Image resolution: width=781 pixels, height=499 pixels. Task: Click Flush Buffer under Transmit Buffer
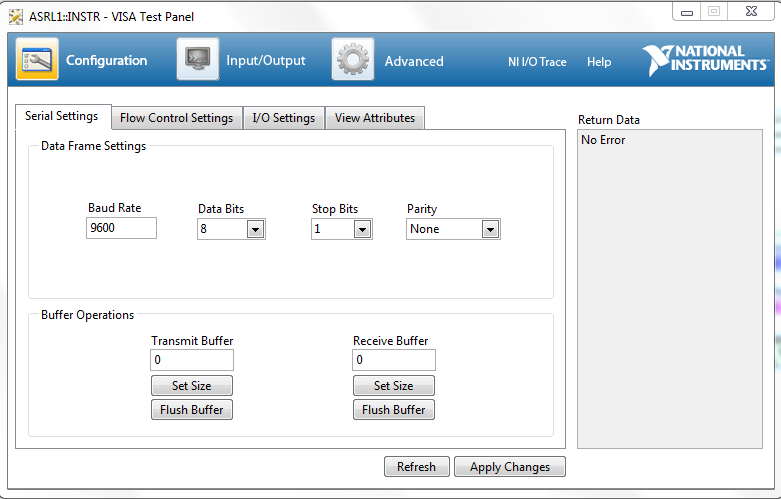point(192,409)
